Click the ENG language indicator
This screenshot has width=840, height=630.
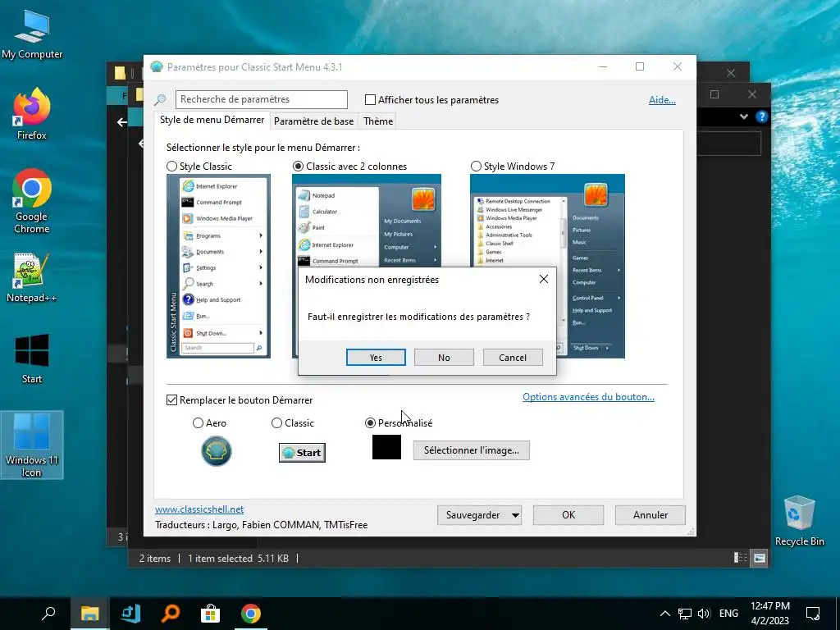tap(728, 614)
